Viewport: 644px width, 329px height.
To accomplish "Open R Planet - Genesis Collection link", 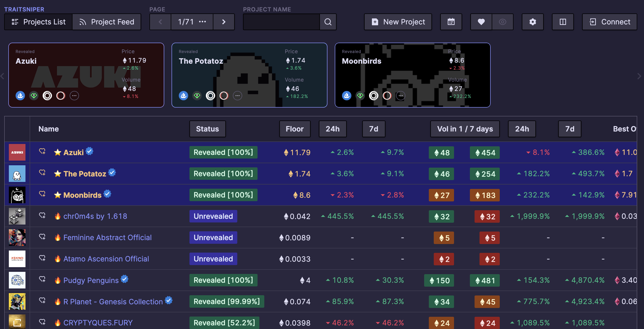I will pyautogui.click(x=113, y=302).
